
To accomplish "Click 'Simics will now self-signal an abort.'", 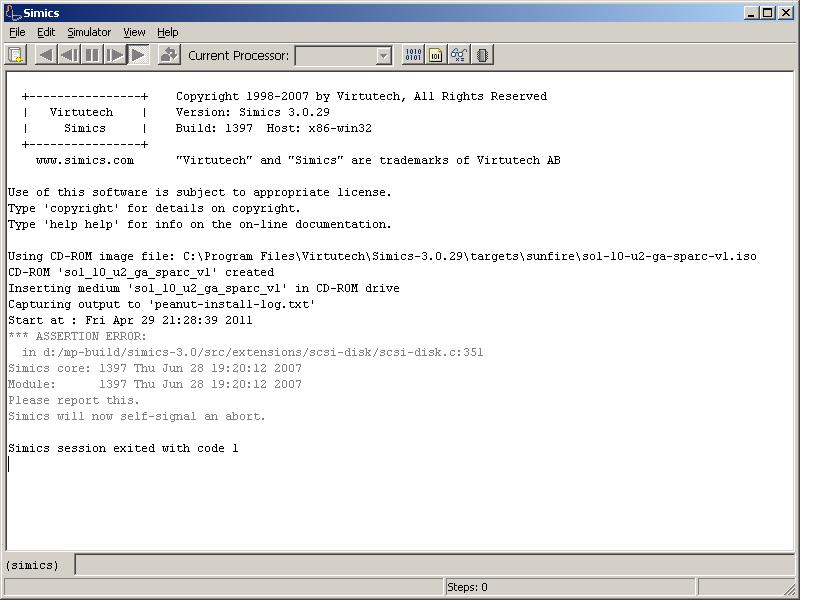I will (x=137, y=416).
